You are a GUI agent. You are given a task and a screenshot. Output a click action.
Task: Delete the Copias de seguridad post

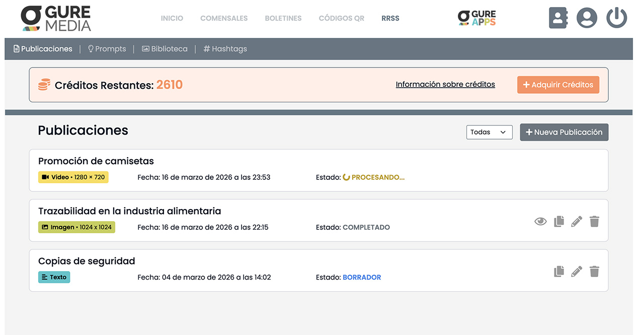[594, 271]
